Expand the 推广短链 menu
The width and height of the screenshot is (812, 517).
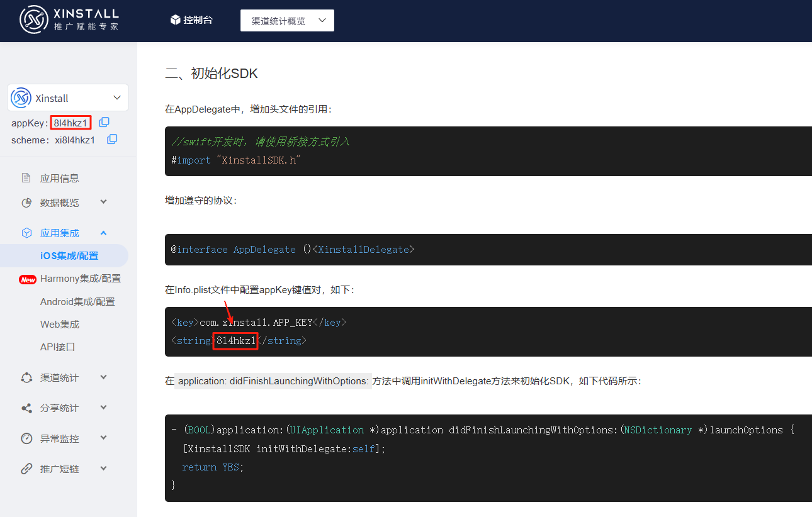(x=104, y=469)
